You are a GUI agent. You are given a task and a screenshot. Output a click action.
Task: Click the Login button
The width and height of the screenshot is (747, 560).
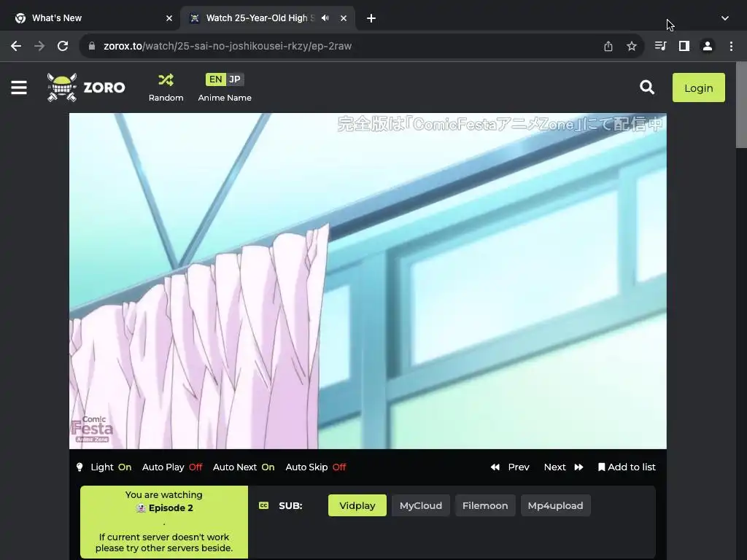[698, 87]
